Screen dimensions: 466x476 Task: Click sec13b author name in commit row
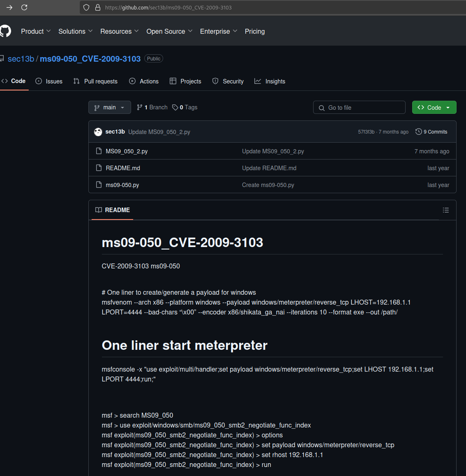[x=115, y=132]
